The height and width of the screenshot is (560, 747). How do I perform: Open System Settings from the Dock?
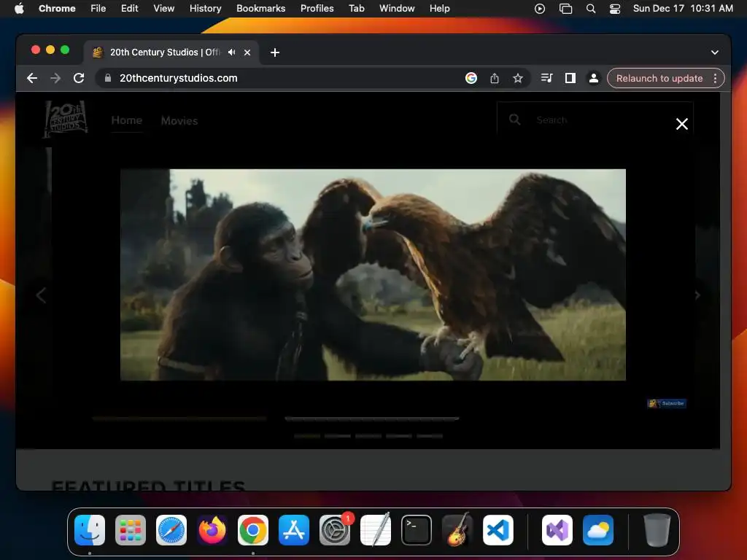pos(335,530)
